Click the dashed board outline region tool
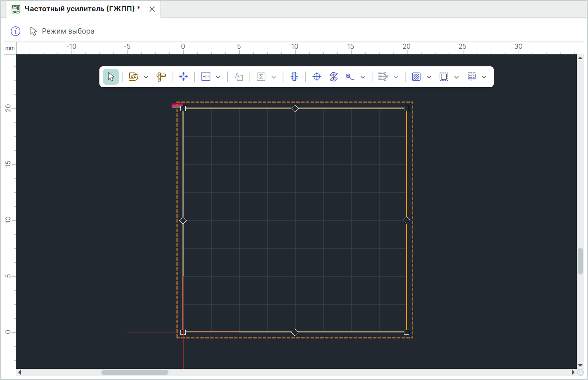 point(444,77)
